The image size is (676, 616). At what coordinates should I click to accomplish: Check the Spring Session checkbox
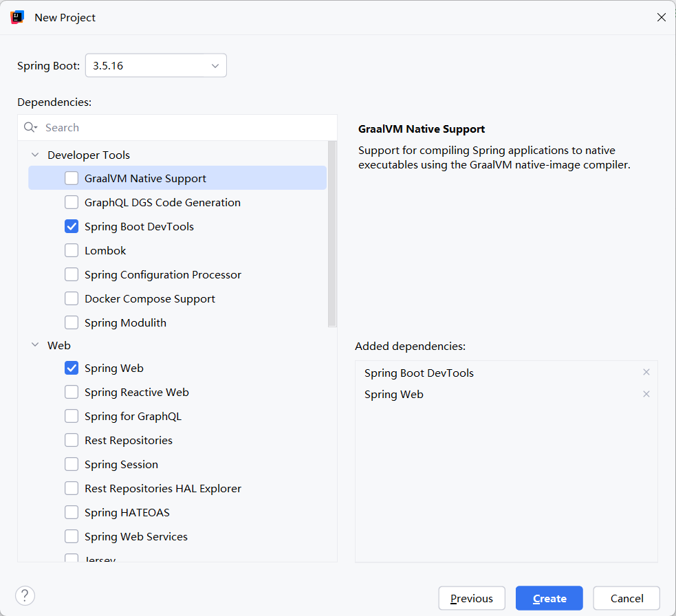[x=72, y=464]
